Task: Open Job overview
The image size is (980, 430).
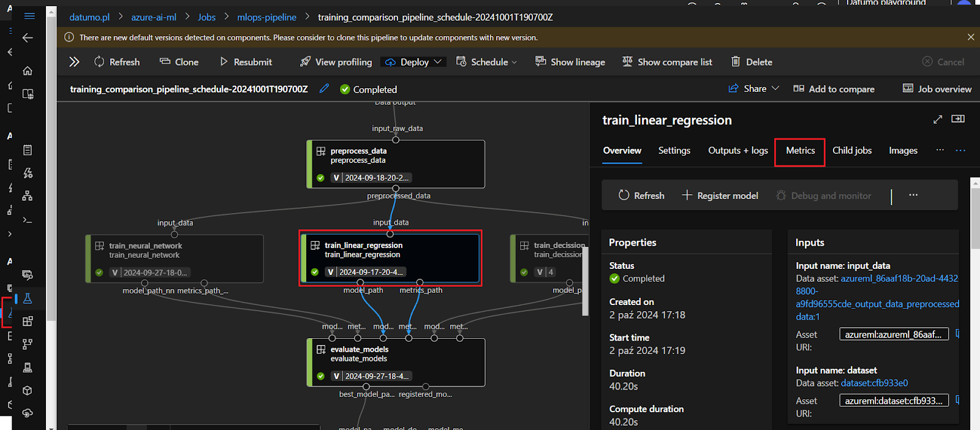Action: pyautogui.click(x=937, y=89)
